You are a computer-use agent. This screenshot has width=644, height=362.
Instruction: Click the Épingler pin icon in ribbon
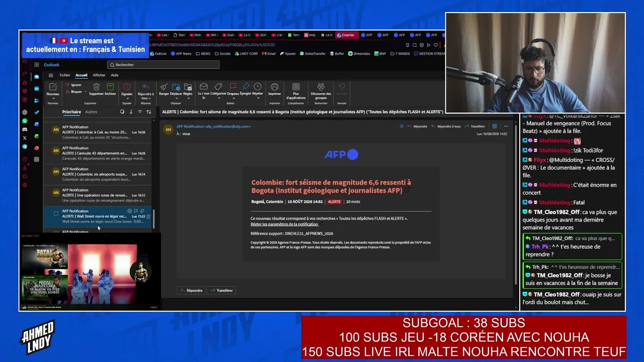click(x=246, y=87)
